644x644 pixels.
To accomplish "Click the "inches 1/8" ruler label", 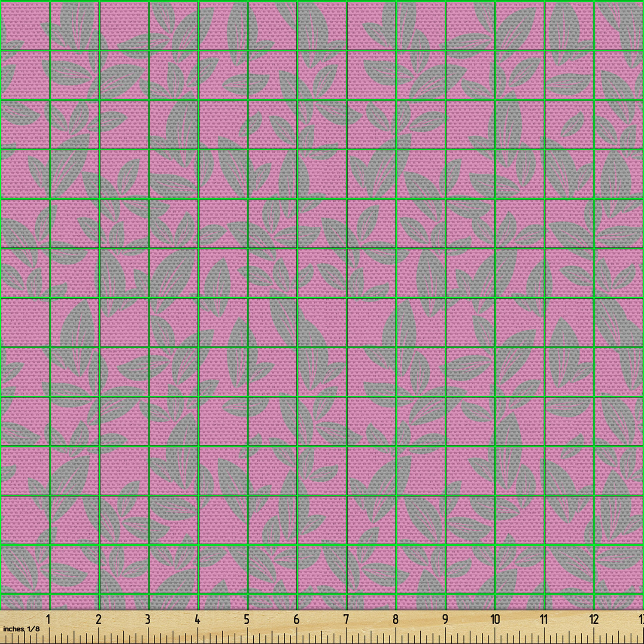I will coord(21,629).
